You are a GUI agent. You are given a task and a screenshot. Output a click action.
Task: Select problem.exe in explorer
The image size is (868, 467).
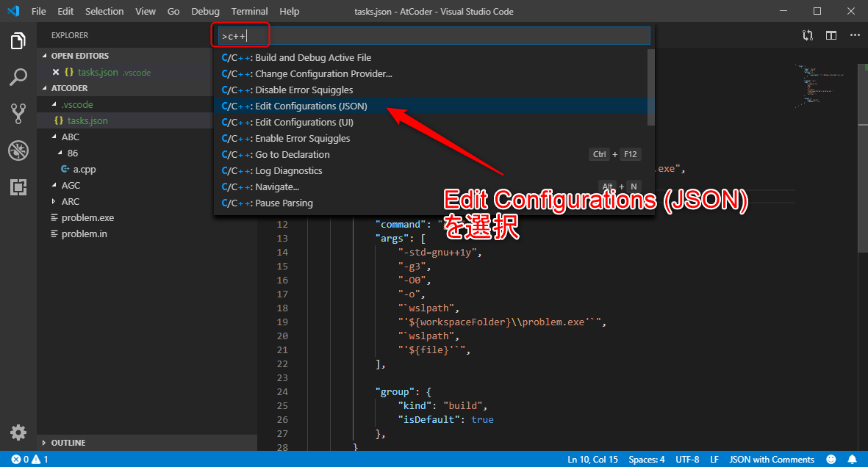[87, 217]
